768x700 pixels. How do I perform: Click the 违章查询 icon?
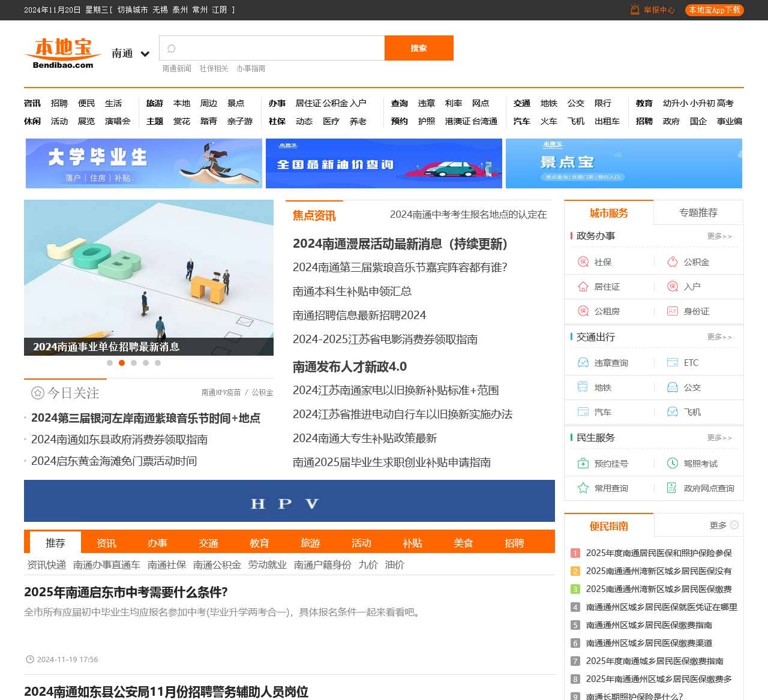583,363
